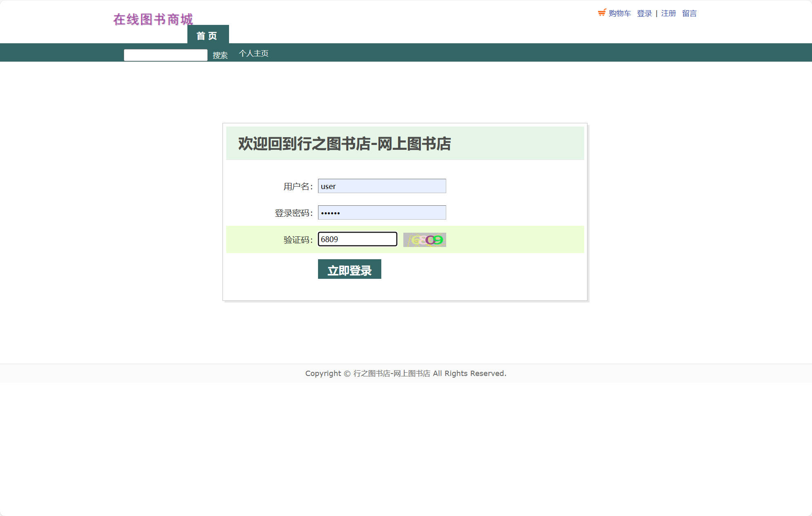Click the 登录 login link
This screenshot has width=812, height=516.
pyautogui.click(x=644, y=13)
